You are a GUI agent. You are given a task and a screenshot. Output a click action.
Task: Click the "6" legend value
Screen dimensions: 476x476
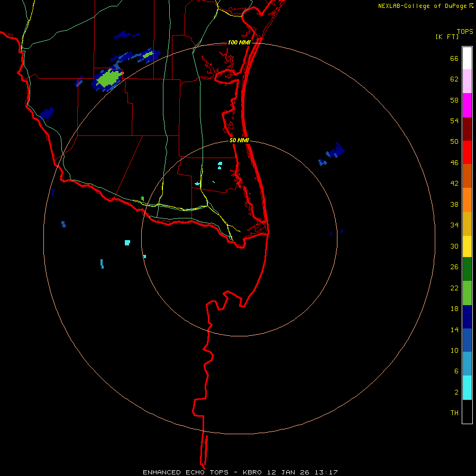point(456,371)
